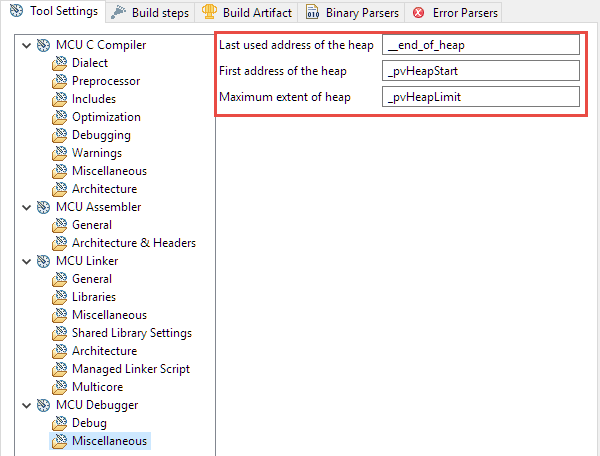
Task: Collapse the MCU C Compiler tree node
Action: click(x=25, y=45)
